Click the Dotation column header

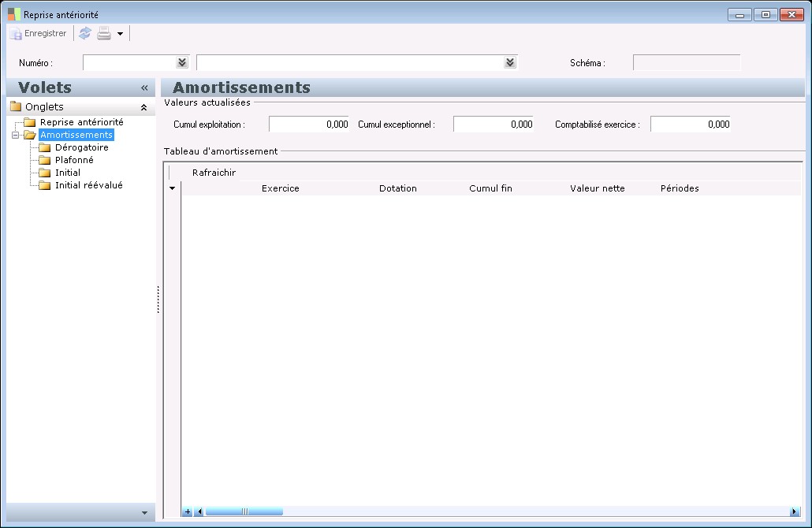point(397,188)
